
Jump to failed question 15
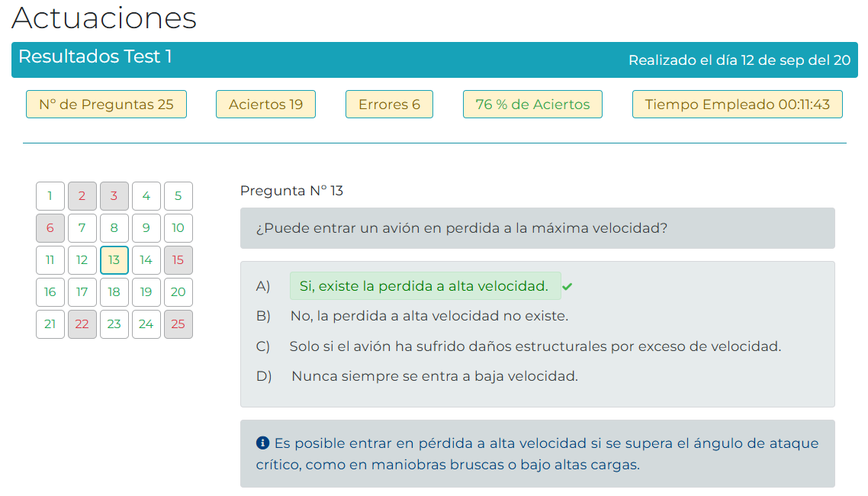[x=178, y=260]
